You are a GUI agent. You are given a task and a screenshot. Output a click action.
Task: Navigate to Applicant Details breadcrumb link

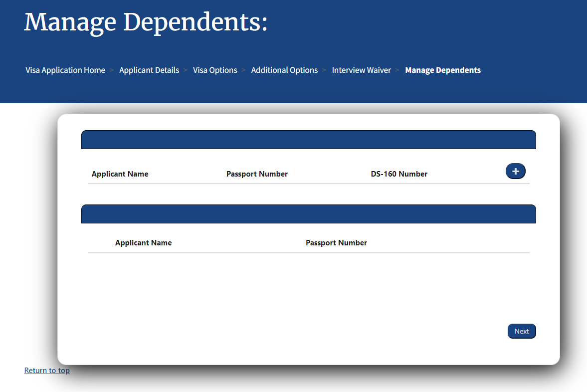(x=149, y=70)
